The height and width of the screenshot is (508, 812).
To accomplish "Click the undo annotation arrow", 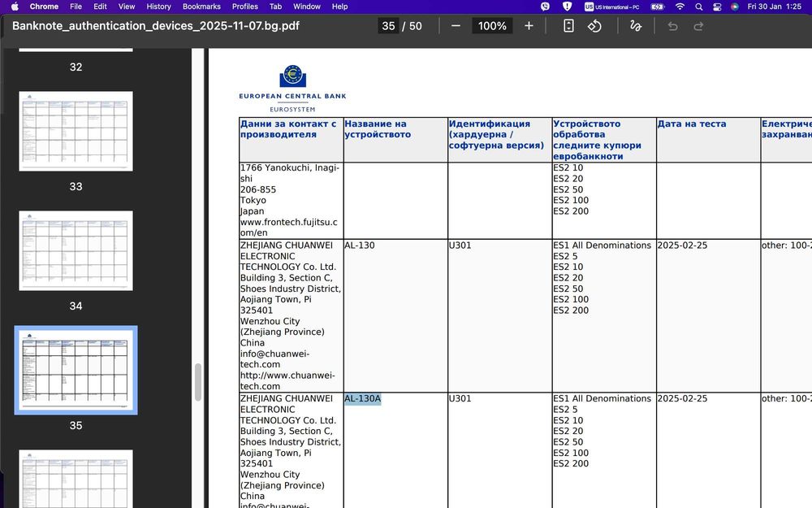I will coord(672,26).
